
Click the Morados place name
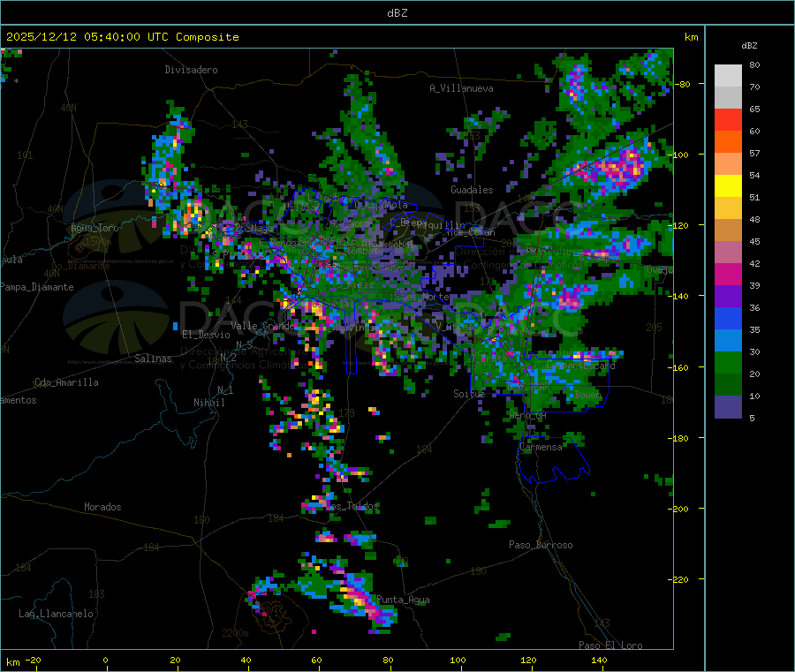coord(102,507)
